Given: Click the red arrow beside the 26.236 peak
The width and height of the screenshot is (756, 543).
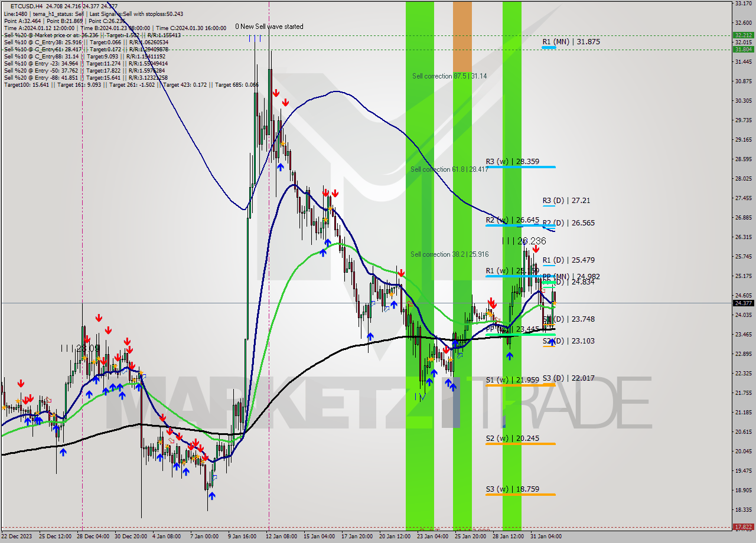Looking at the screenshot, I should click(x=535, y=249).
